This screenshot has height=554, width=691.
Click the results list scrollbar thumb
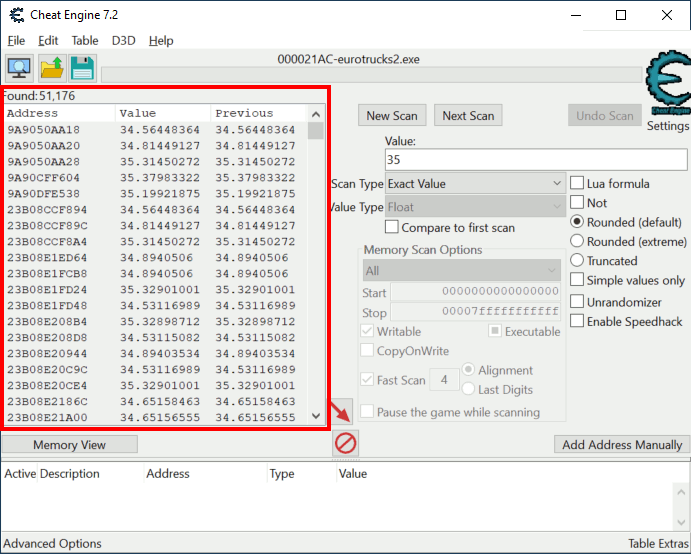point(316,131)
